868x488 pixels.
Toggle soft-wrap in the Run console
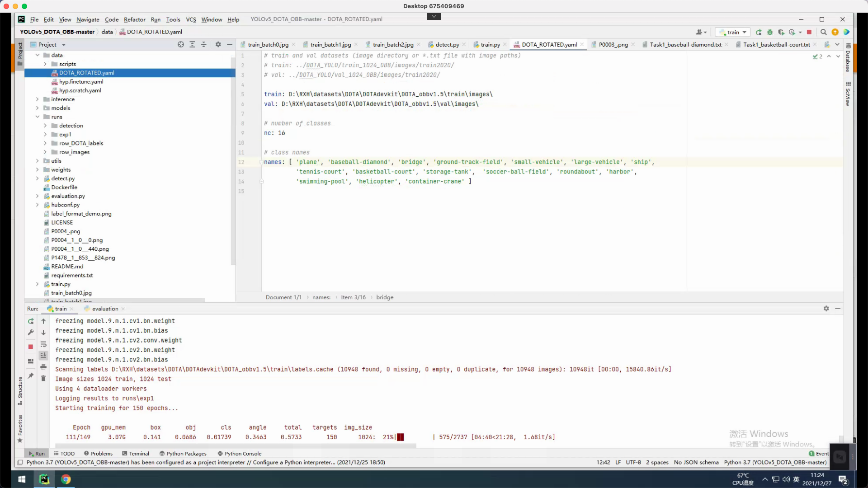pos(43,344)
